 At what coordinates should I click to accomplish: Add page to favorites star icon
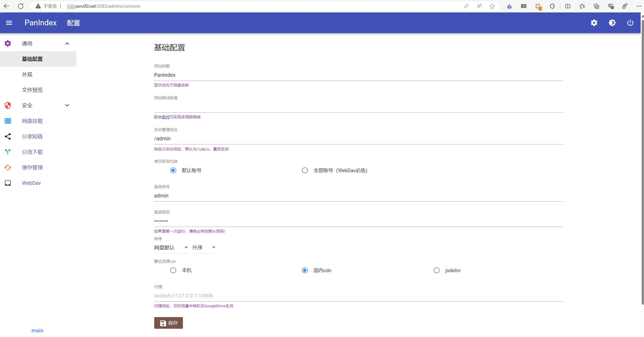click(492, 6)
